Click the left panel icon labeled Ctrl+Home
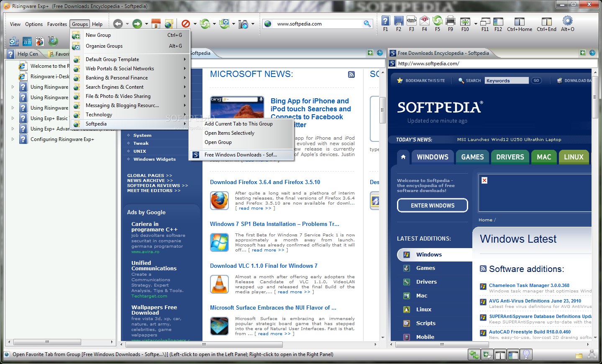This screenshot has width=602, height=364. tap(520, 21)
